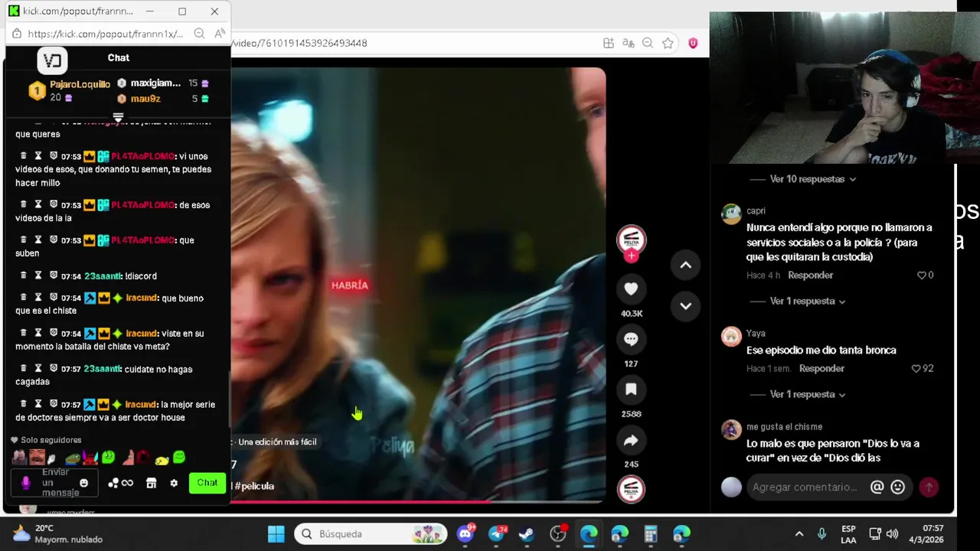Open translate icon in the main browser address bar
This screenshot has width=980, height=551.
coord(628,43)
